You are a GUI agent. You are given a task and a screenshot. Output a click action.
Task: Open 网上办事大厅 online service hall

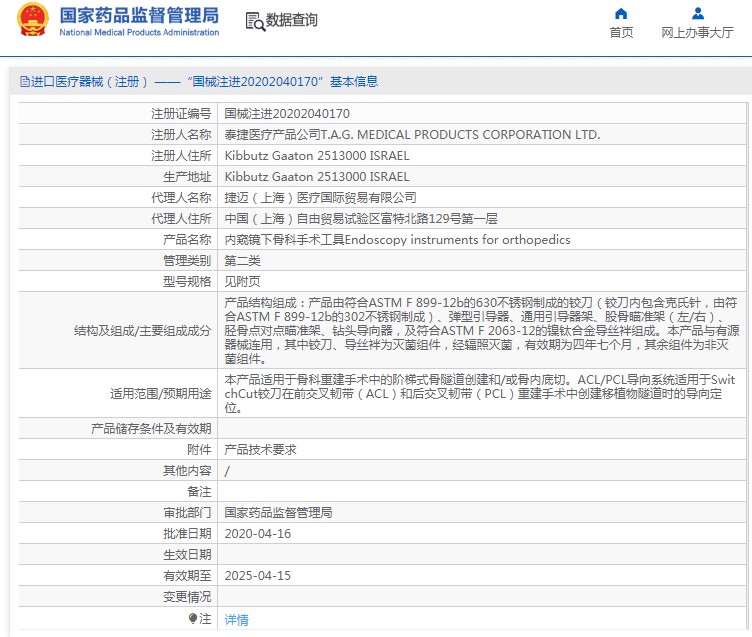pyautogui.click(x=697, y=33)
